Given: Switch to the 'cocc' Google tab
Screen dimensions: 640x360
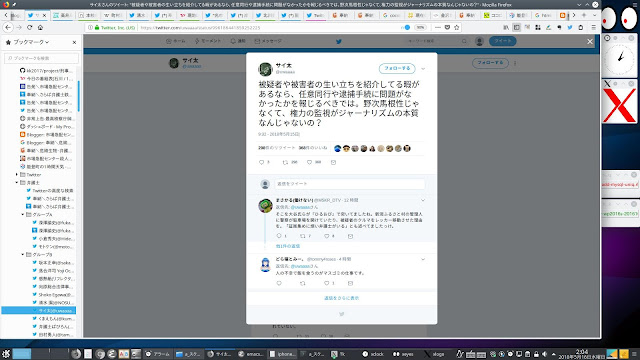Looking at the screenshot, I should tap(392, 16).
